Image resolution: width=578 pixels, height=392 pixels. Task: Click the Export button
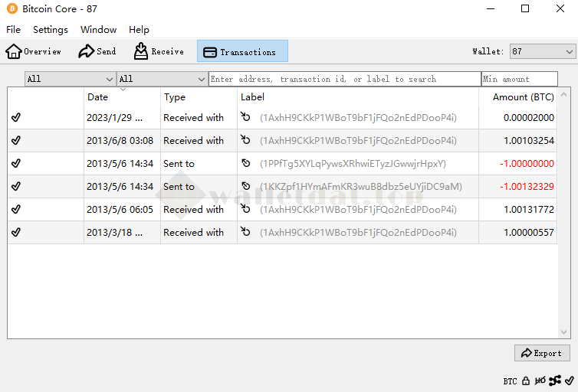pyautogui.click(x=542, y=353)
